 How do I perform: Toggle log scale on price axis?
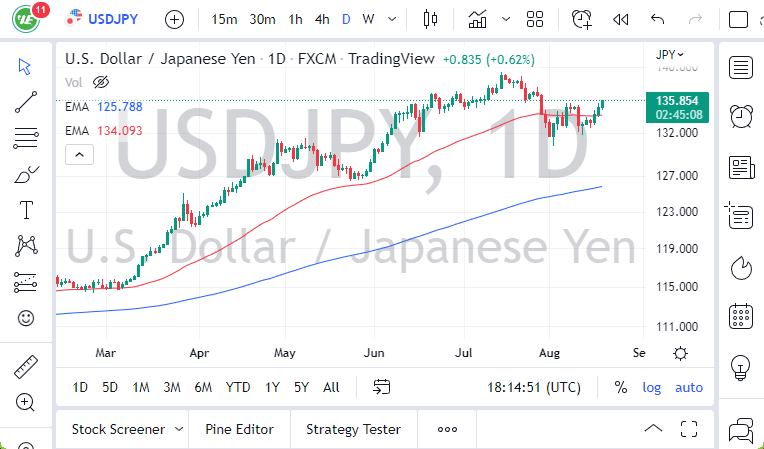652,387
